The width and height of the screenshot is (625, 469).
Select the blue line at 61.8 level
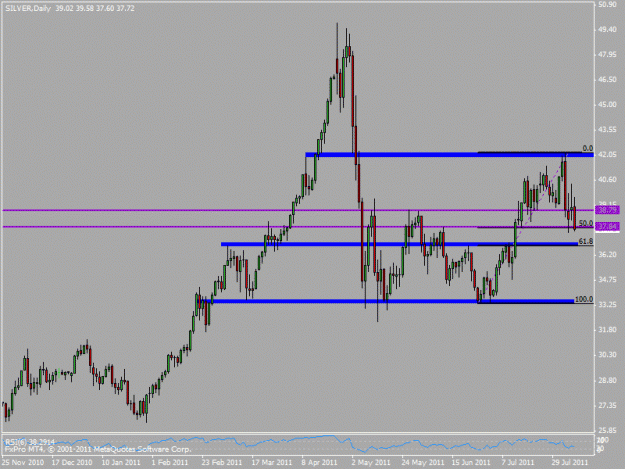pos(399,244)
